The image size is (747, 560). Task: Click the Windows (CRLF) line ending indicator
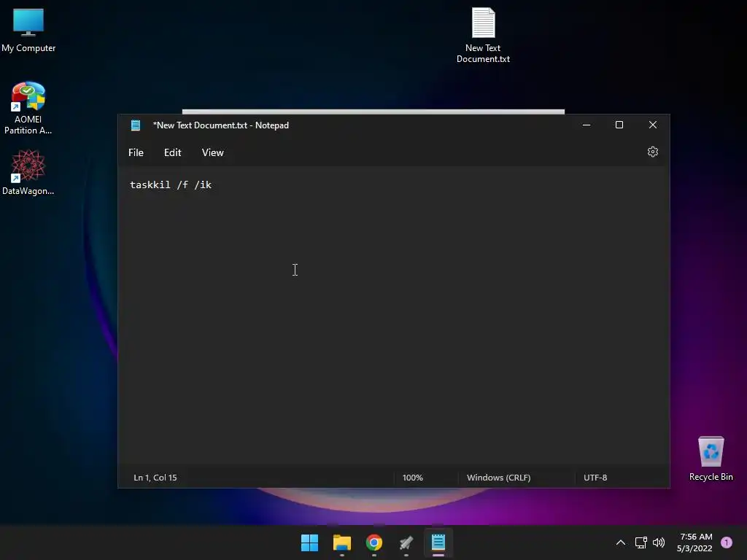click(498, 477)
